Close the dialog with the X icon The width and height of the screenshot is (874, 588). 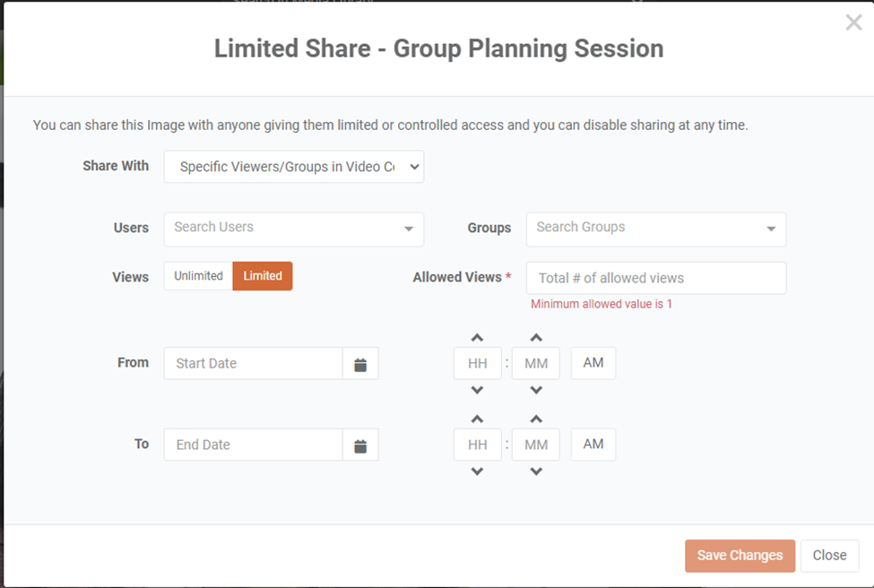point(853,23)
